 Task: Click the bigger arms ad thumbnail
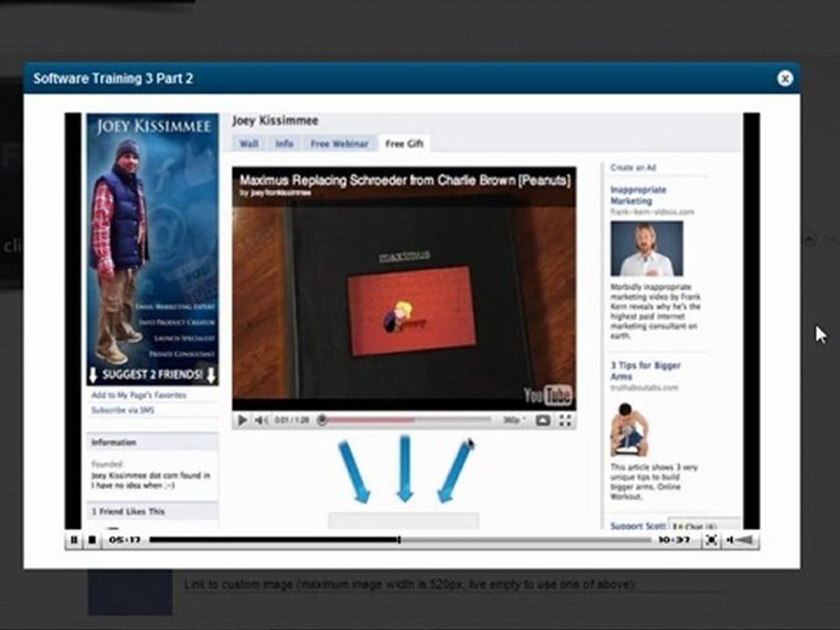[x=629, y=430]
